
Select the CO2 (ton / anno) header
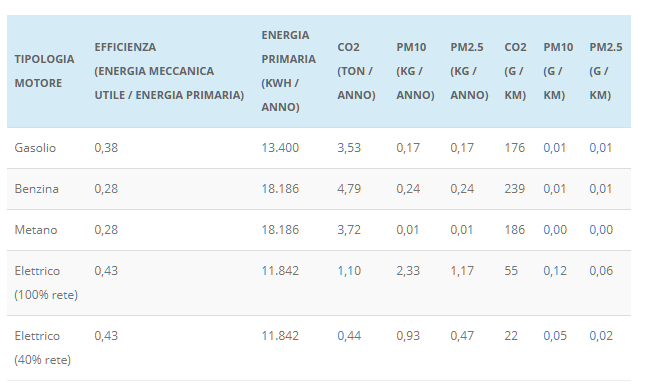tap(356, 71)
